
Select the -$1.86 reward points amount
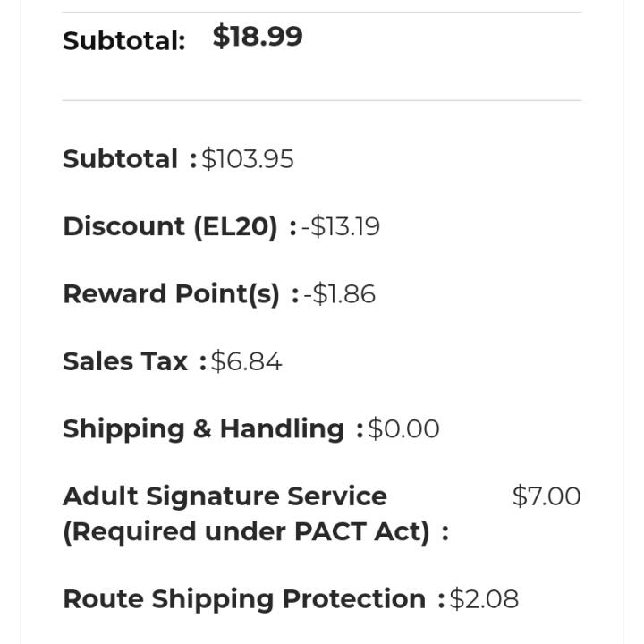point(339,294)
